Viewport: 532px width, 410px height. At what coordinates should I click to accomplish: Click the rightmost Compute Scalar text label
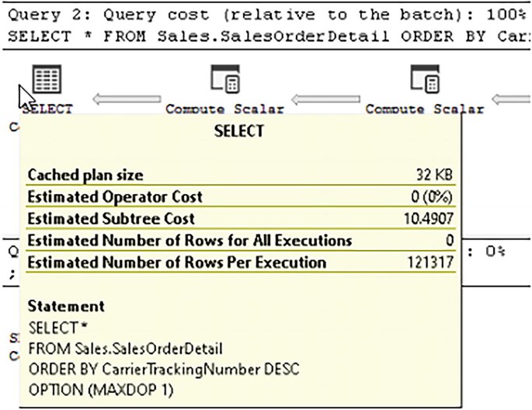tap(425, 109)
